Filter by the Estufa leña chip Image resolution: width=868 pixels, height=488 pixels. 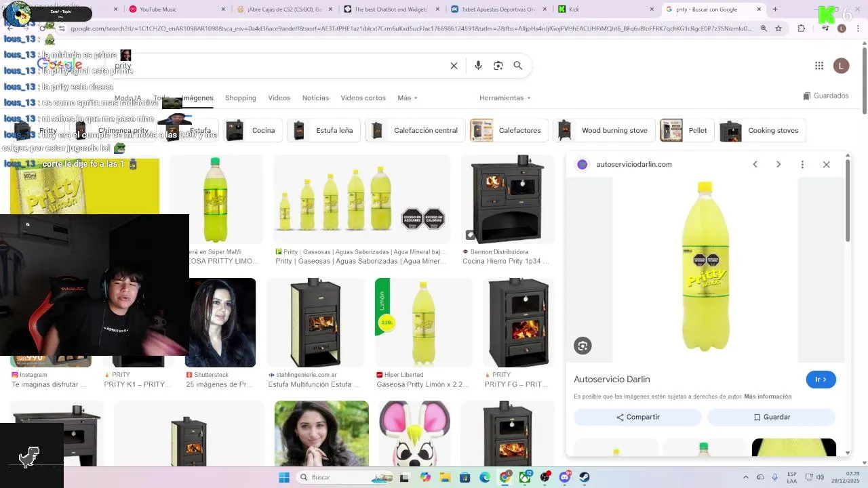point(323,131)
